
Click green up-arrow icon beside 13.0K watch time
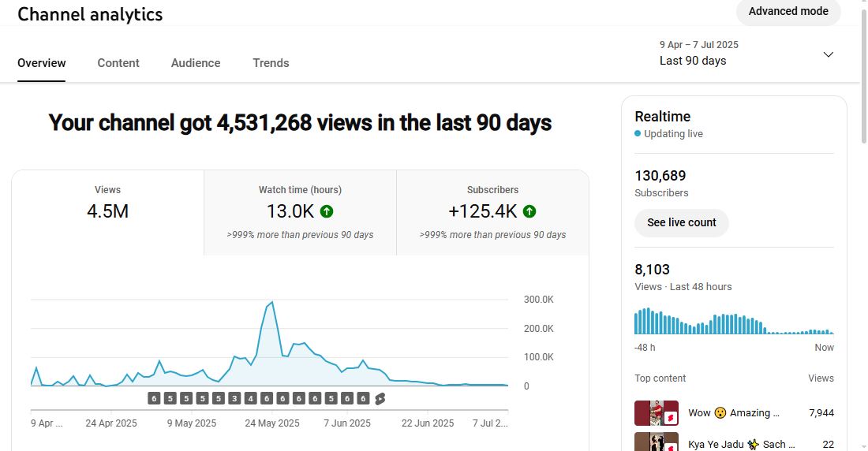tap(327, 211)
